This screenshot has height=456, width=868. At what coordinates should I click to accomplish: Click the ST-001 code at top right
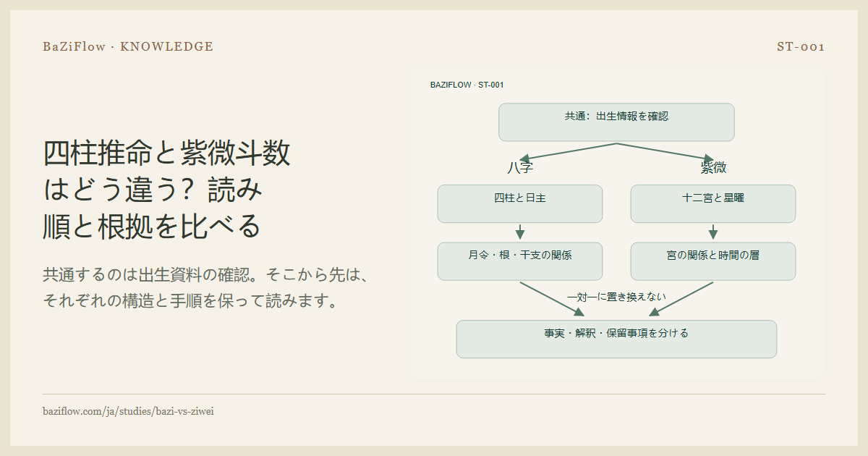(x=801, y=47)
